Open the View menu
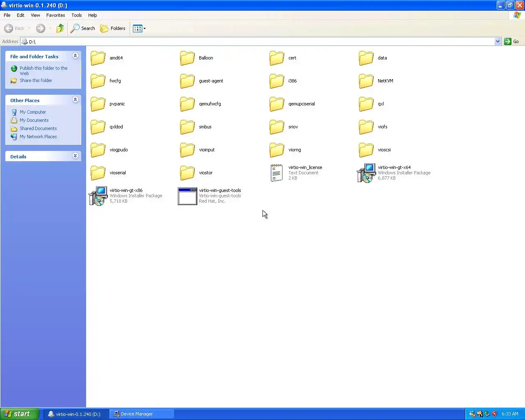This screenshot has width=525, height=420. 35,15
